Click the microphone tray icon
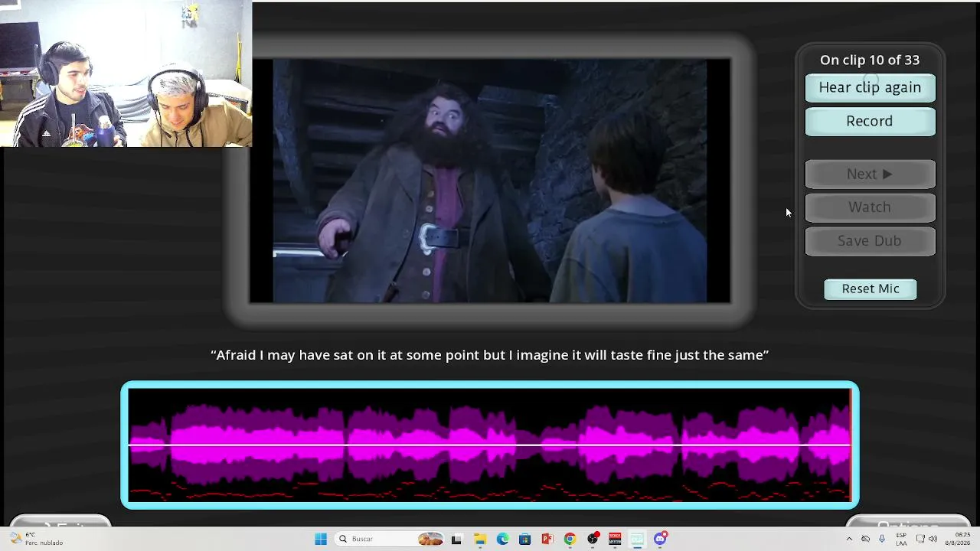Viewport: 980px width, 551px height. coord(882,539)
